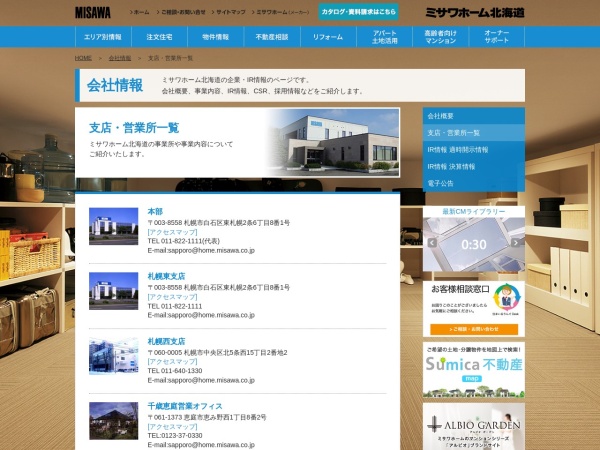This screenshot has height=450, width=600.
Task: Click the map badge on Sumica banner
Action: 471,378
